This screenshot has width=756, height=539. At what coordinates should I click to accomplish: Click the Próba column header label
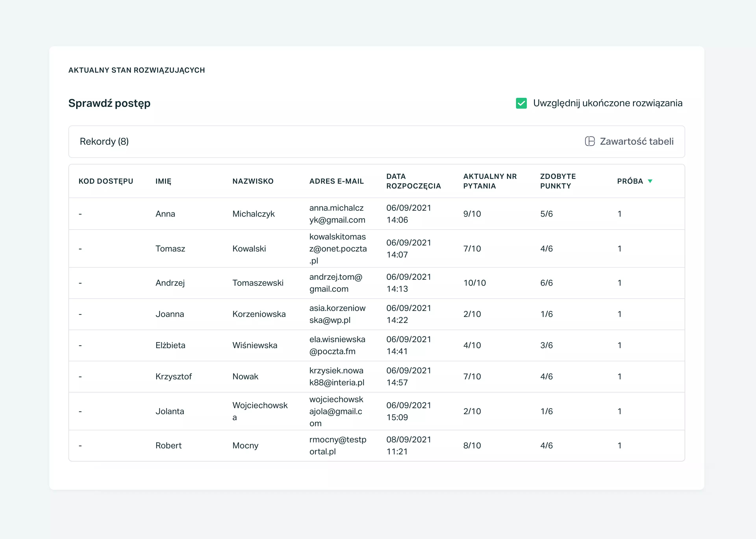630,181
